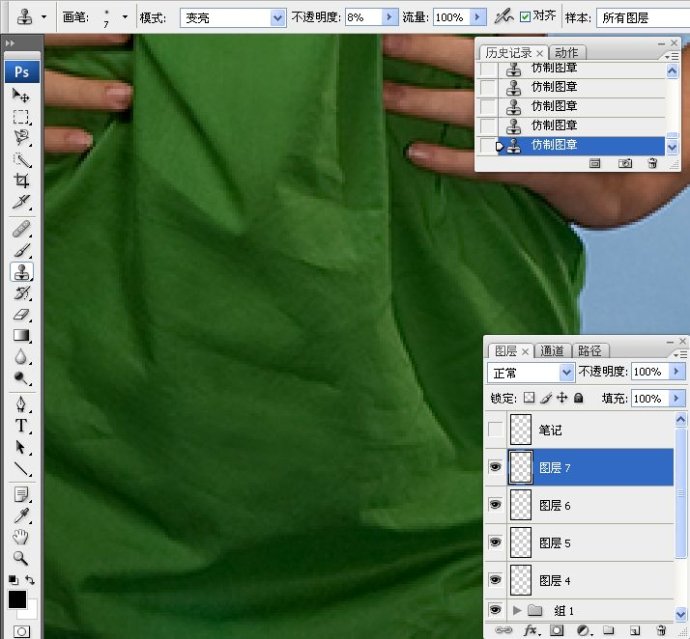This screenshot has height=639, width=690.
Task: Open brush preset picker dropdown
Action: (125, 17)
